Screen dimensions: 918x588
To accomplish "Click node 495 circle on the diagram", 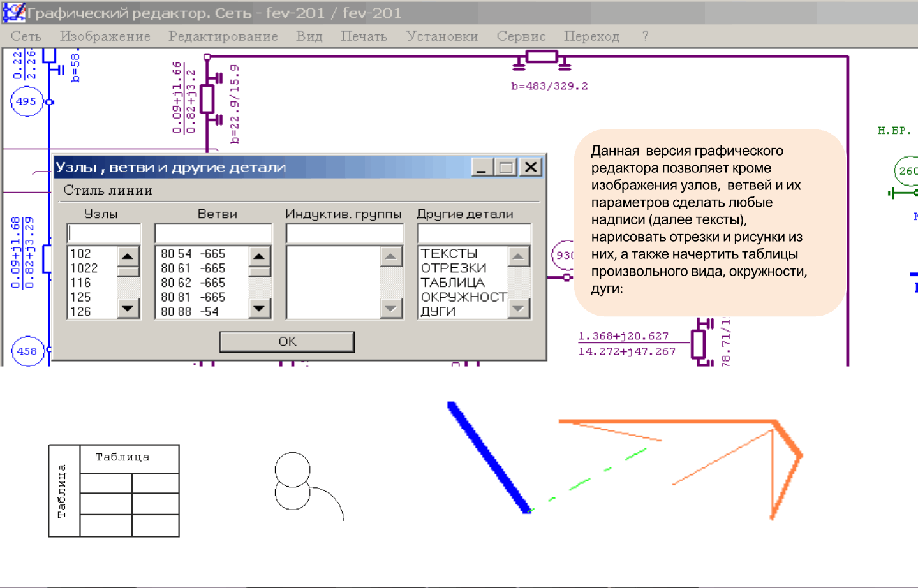I will tap(26, 101).
